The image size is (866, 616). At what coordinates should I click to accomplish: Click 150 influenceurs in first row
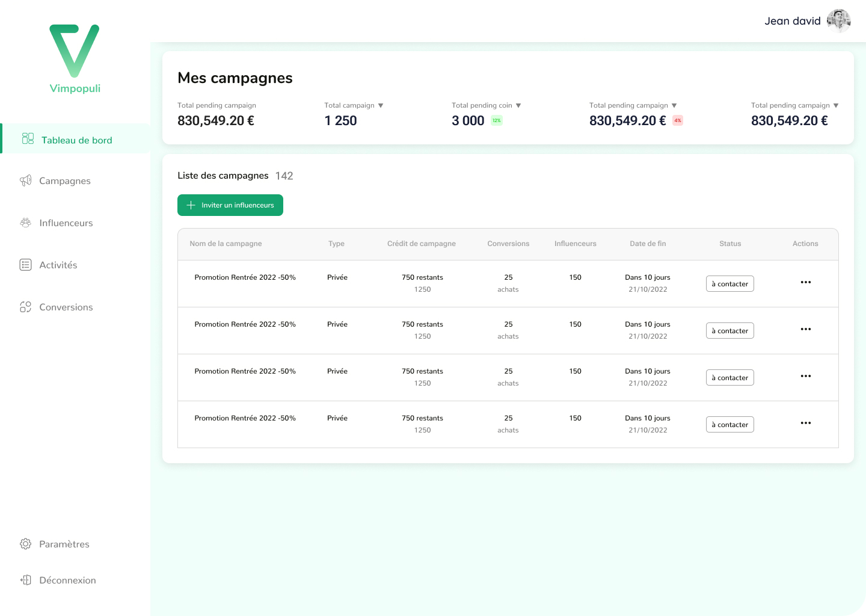(576, 277)
